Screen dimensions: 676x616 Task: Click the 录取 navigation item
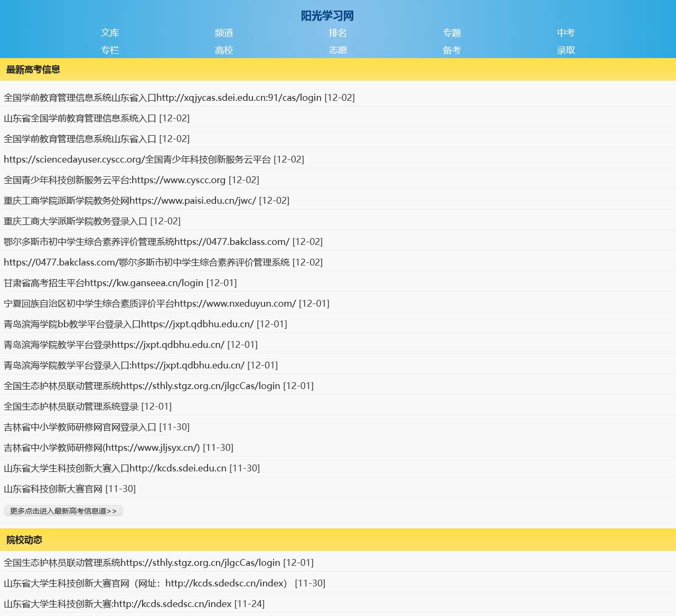566,50
